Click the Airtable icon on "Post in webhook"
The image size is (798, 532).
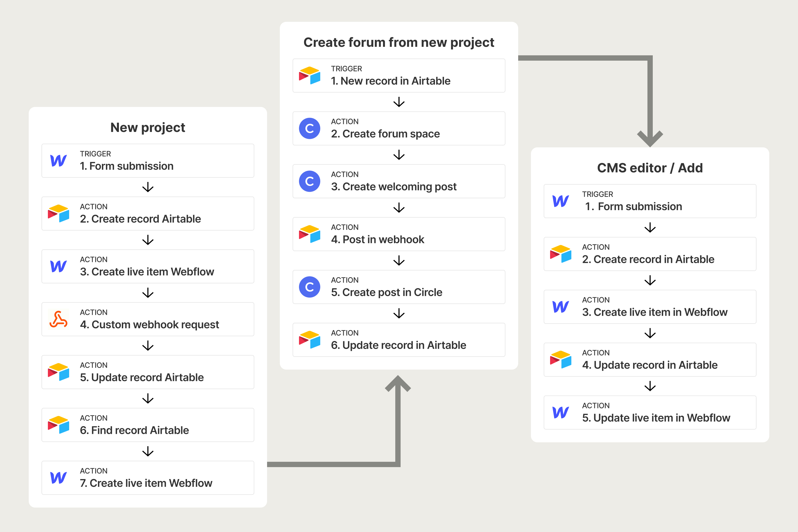(x=310, y=234)
